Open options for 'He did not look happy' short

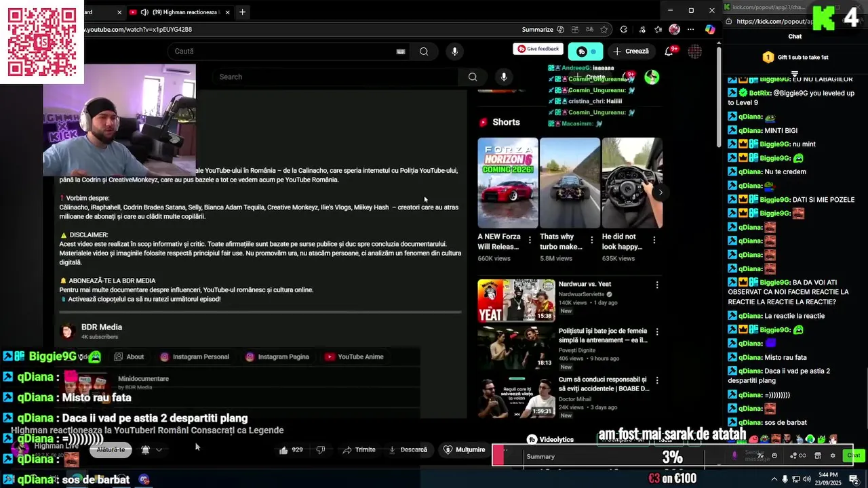654,240
